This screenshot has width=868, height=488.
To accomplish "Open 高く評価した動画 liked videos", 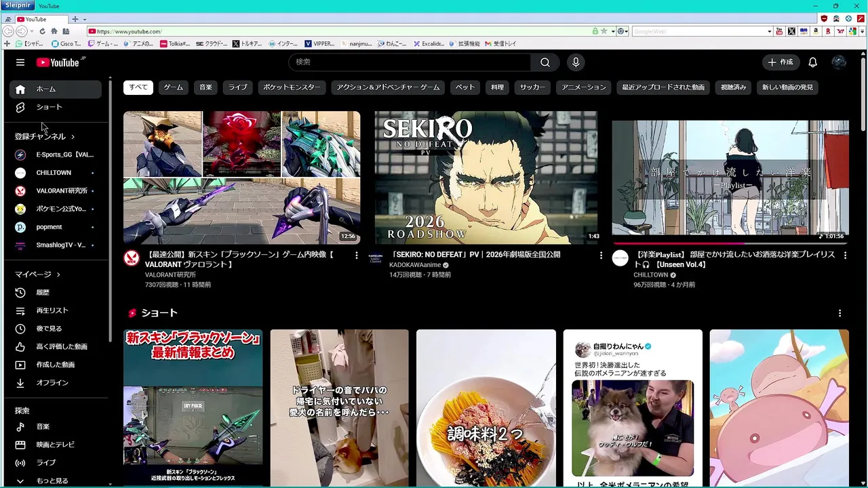I will pos(56,346).
